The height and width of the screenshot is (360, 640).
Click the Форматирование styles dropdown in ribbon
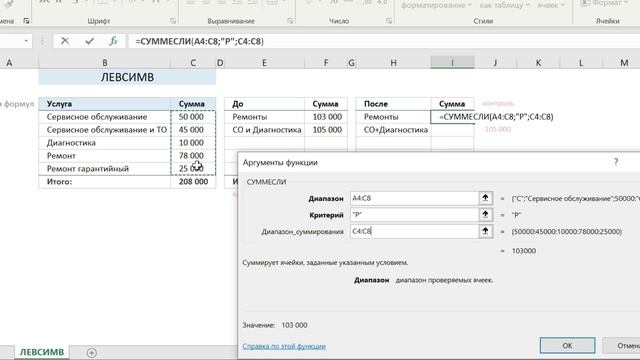(x=436, y=5)
